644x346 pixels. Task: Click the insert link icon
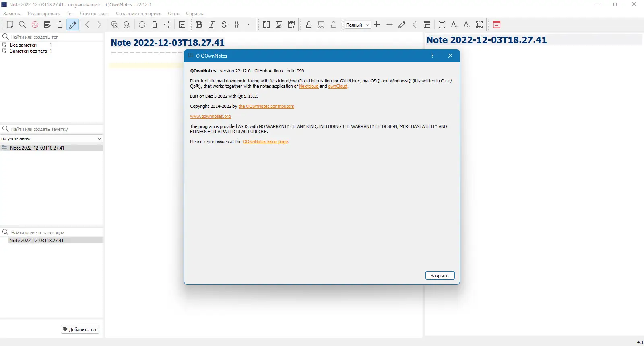click(x=266, y=25)
